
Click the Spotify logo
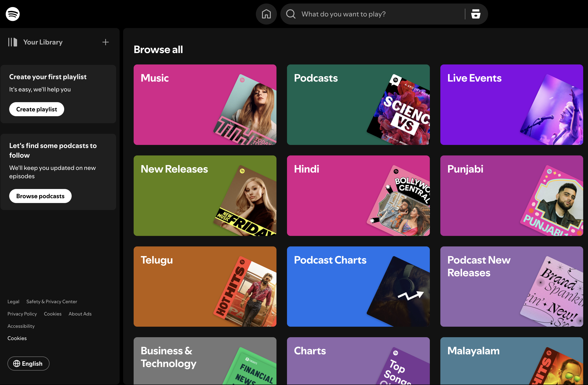tap(12, 14)
